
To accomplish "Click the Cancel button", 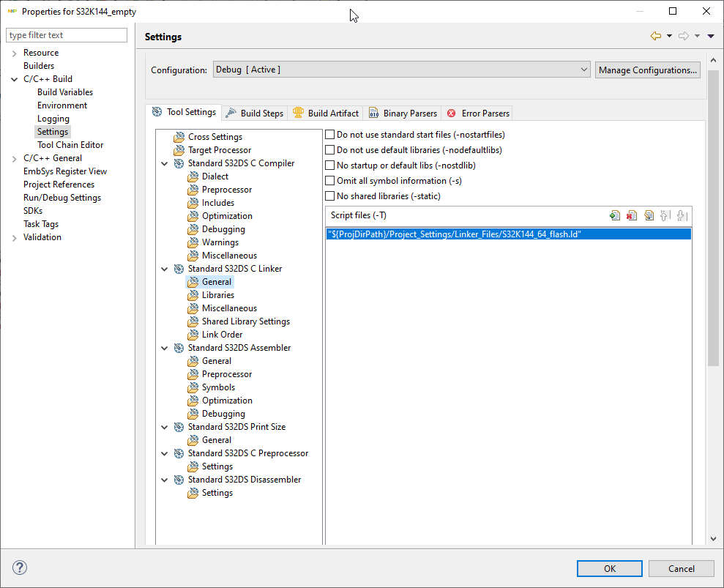I will [681, 569].
